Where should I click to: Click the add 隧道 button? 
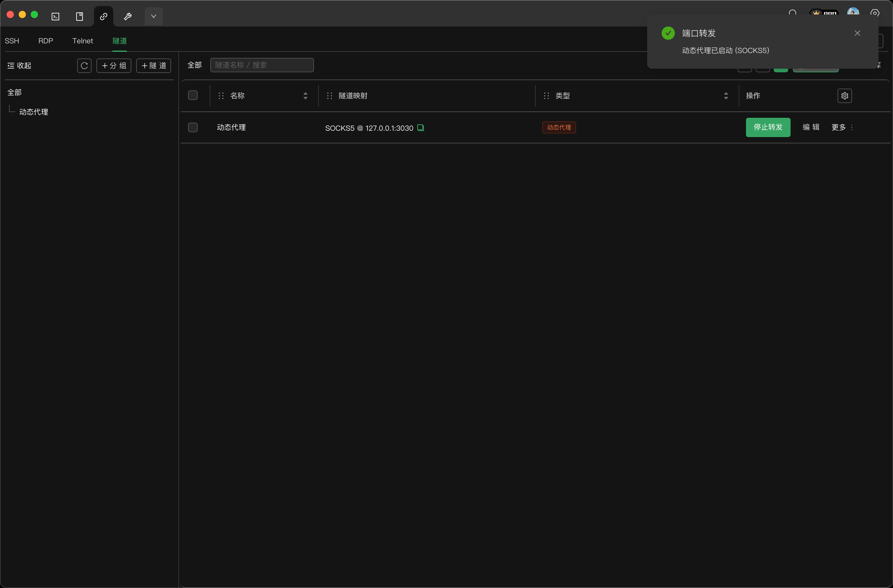click(153, 66)
